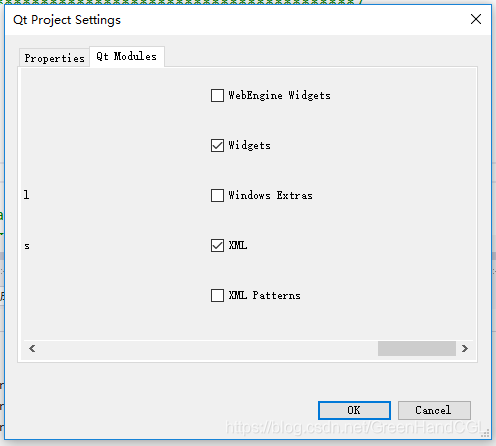Click the right scroll arrow of module list
496x446 pixels.
(x=465, y=349)
